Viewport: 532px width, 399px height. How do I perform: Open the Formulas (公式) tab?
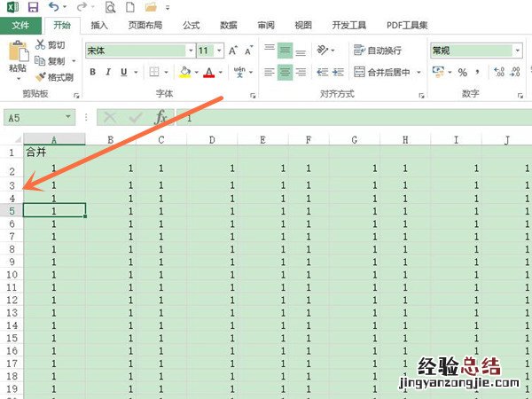(191, 26)
